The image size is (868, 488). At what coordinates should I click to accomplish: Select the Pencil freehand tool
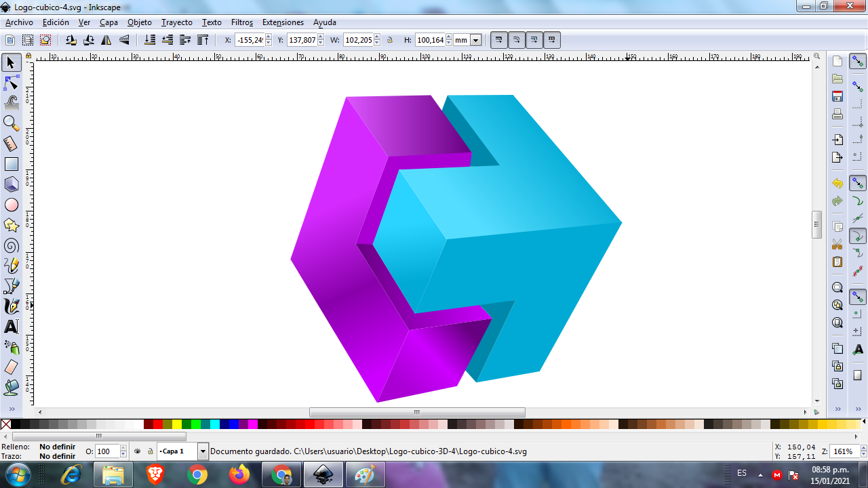(11, 266)
